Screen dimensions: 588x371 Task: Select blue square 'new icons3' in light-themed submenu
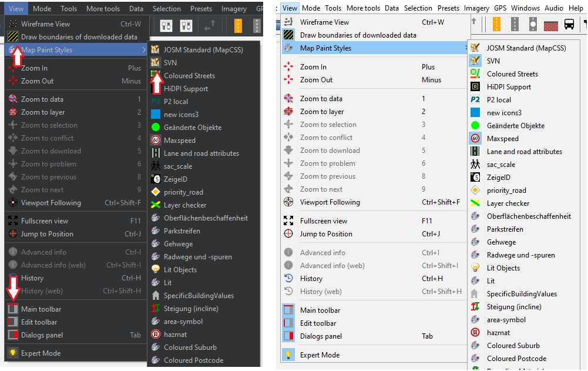pyautogui.click(x=475, y=113)
